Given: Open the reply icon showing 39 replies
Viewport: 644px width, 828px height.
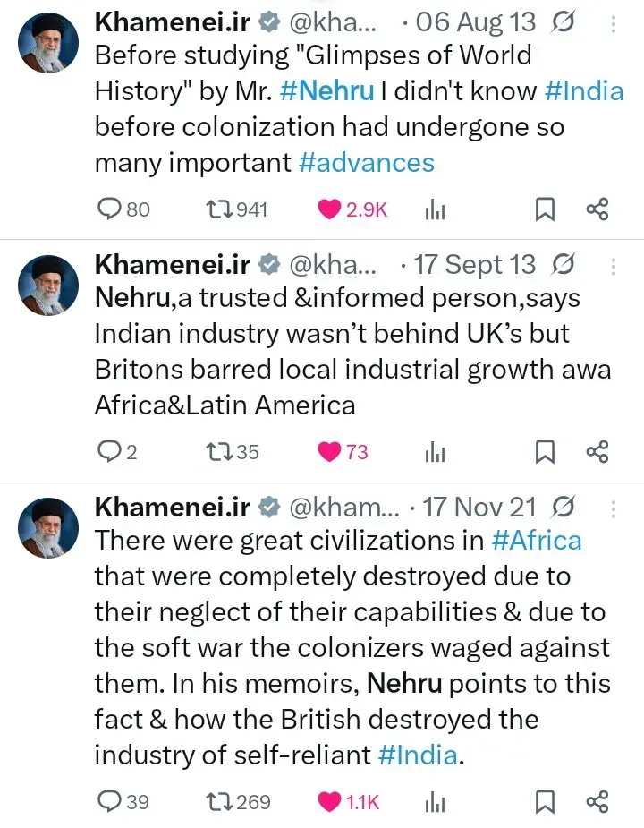Looking at the screenshot, I should [x=105, y=802].
